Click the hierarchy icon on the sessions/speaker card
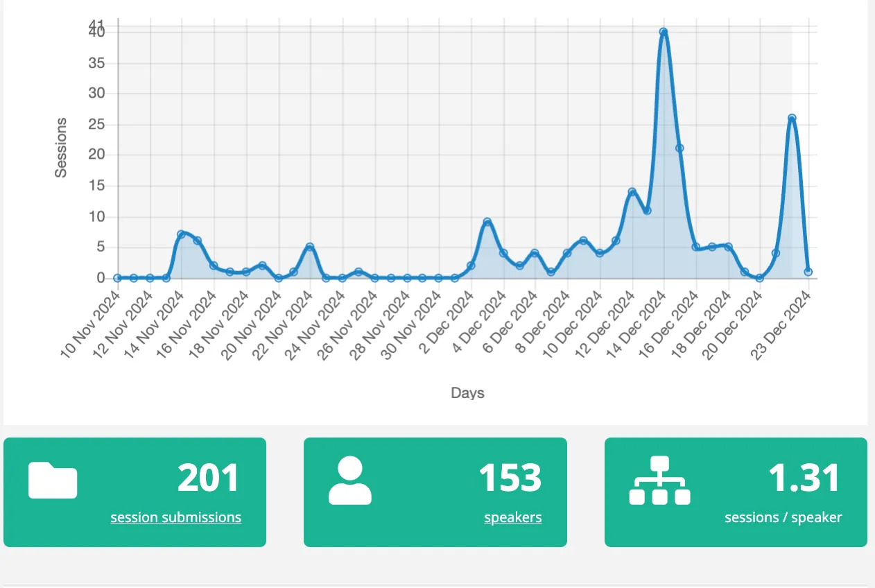This screenshot has height=588, width=875. click(x=659, y=480)
